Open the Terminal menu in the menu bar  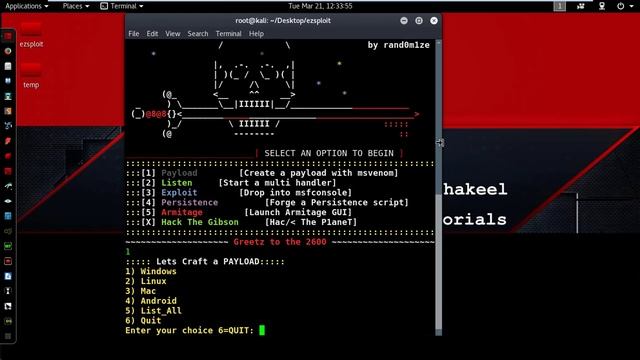229,34
